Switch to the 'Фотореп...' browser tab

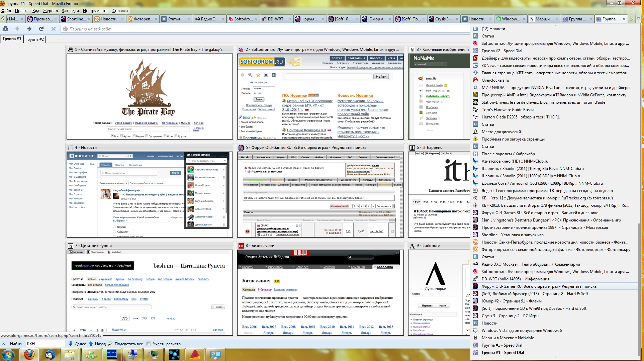click(143, 19)
